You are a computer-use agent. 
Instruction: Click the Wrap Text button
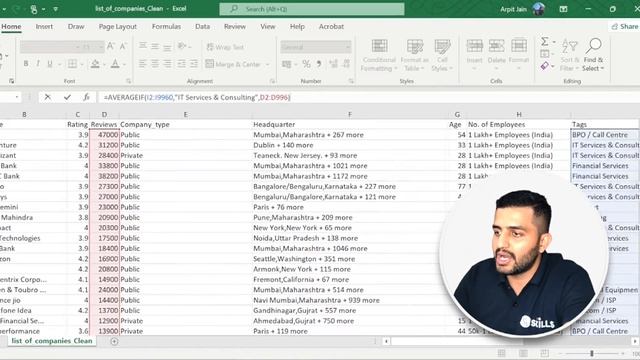click(225, 47)
